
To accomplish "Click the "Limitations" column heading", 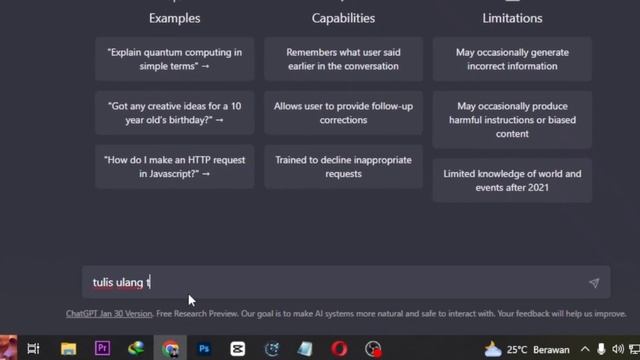I will tap(512, 18).
